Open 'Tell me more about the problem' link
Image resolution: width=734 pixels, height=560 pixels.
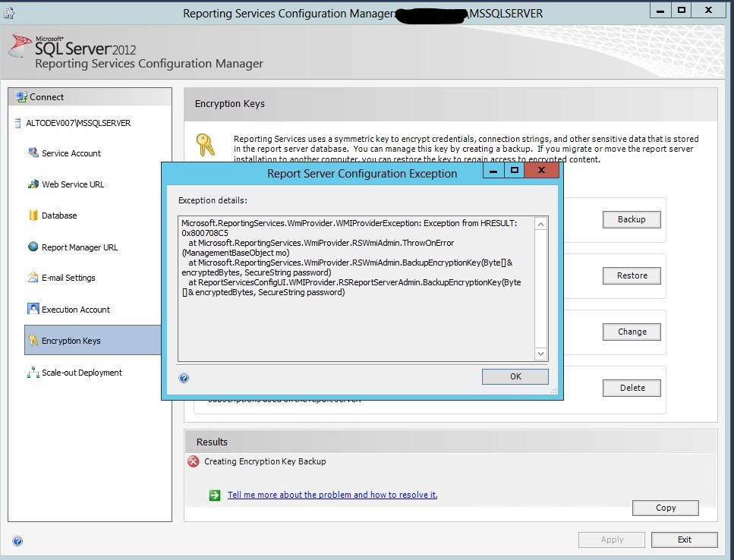pos(332,495)
